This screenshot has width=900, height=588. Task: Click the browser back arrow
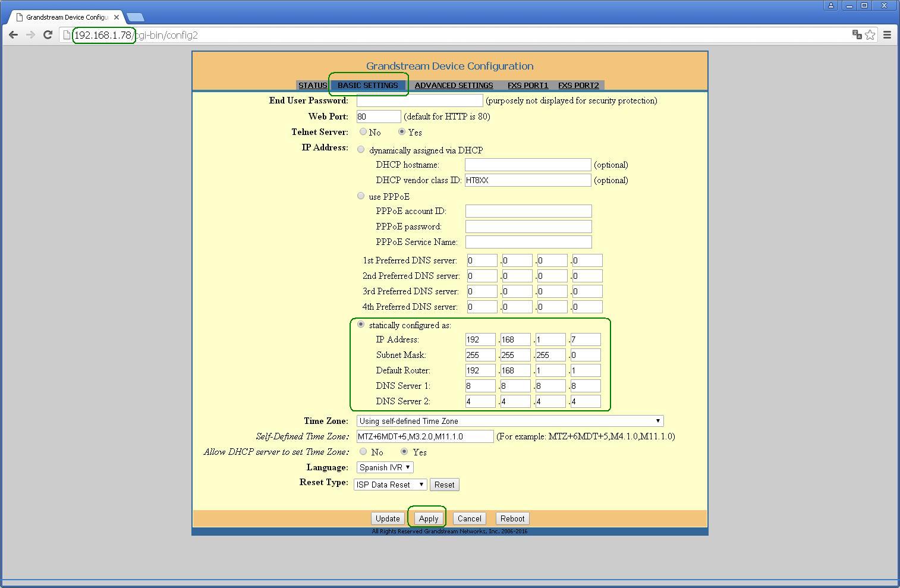pyautogui.click(x=13, y=35)
